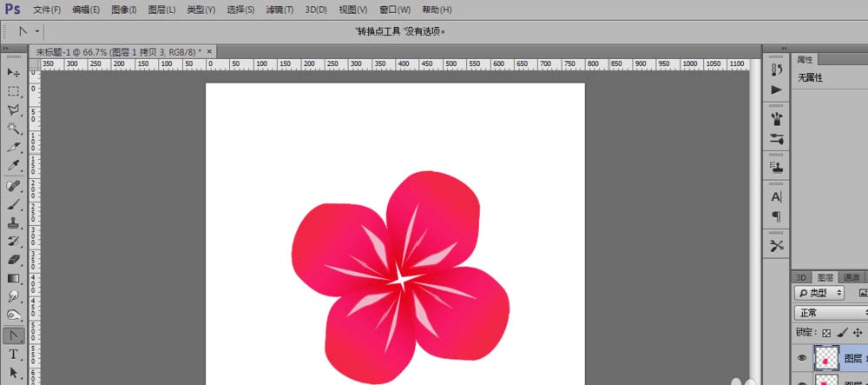Select the Slice tool knife icon
This screenshot has height=385, width=868.
tap(13, 148)
